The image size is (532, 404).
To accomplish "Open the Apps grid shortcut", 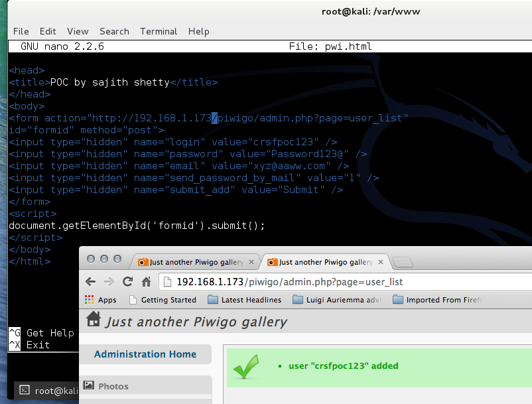I will pyautogui.click(x=100, y=300).
